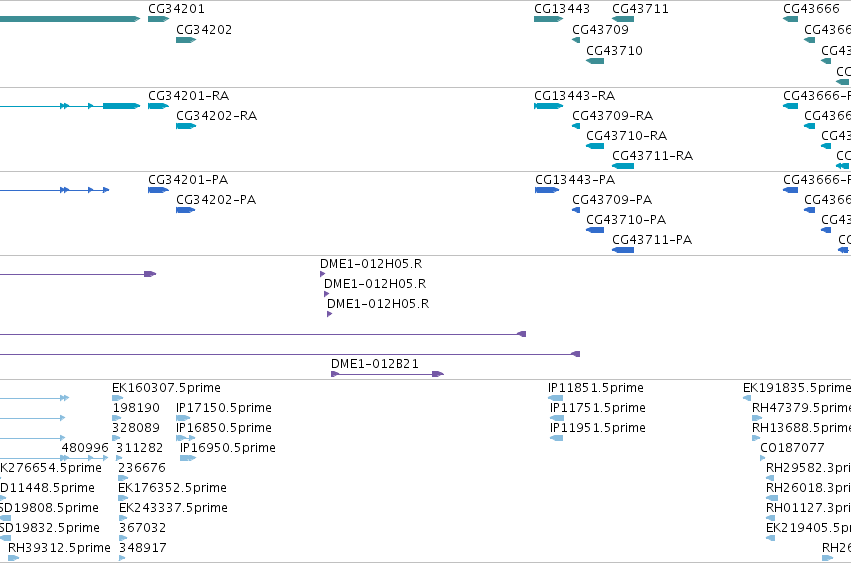
Task: Select EST IP16850.5prime
Action: coord(224,428)
